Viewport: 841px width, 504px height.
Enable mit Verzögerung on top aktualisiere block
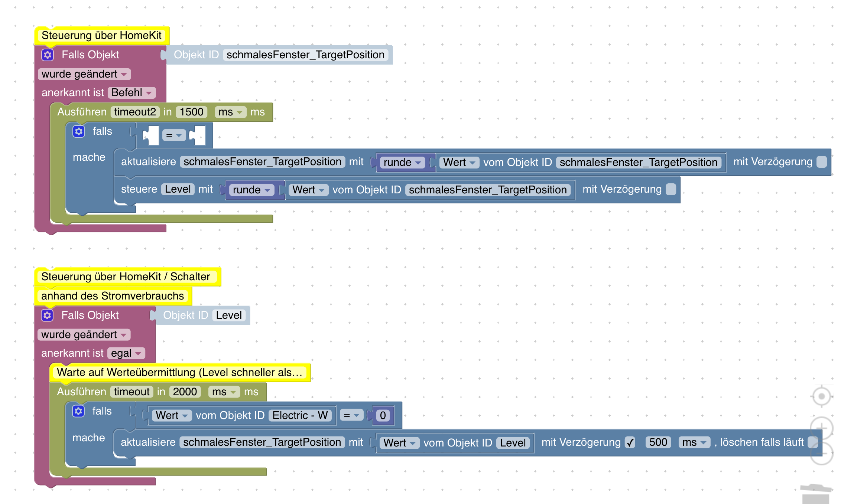822,162
